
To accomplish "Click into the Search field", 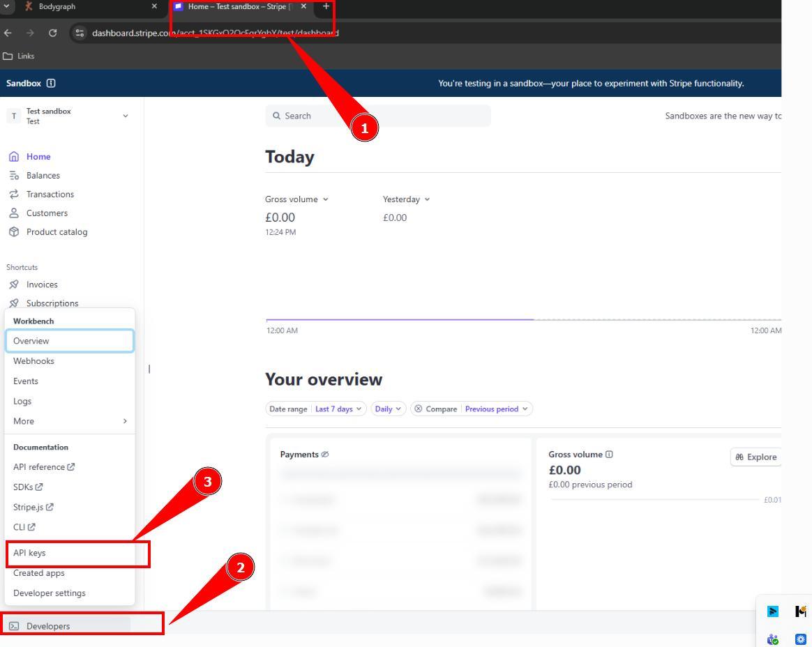I will pyautogui.click(x=377, y=116).
